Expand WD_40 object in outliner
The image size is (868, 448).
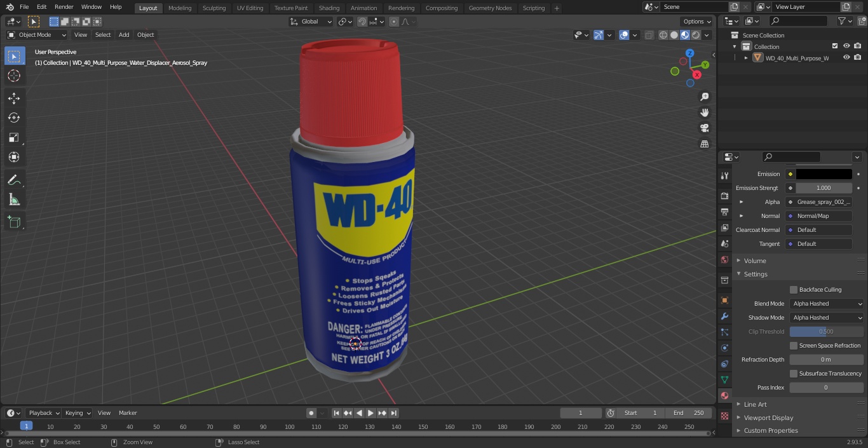pyautogui.click(x=746, y=58)
